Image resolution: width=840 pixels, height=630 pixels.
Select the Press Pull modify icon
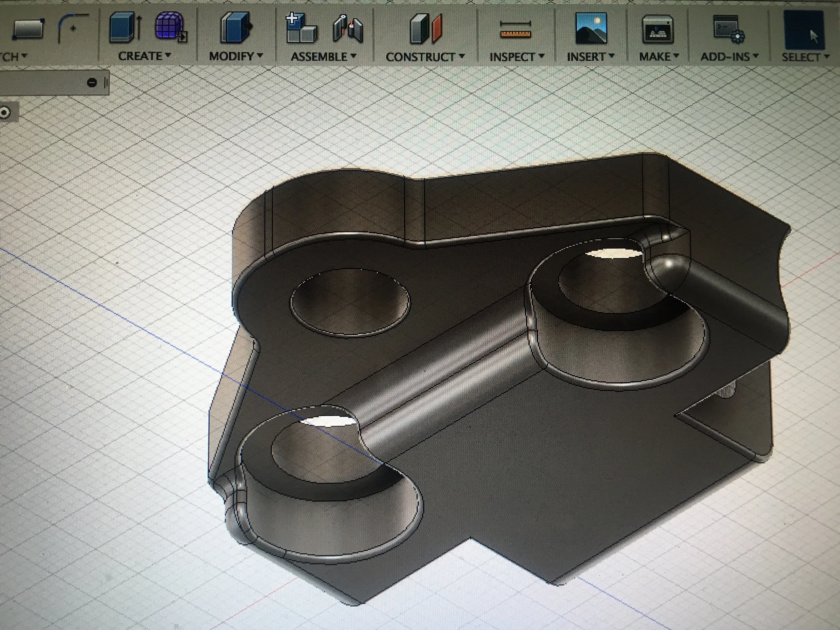pos(236,28)
